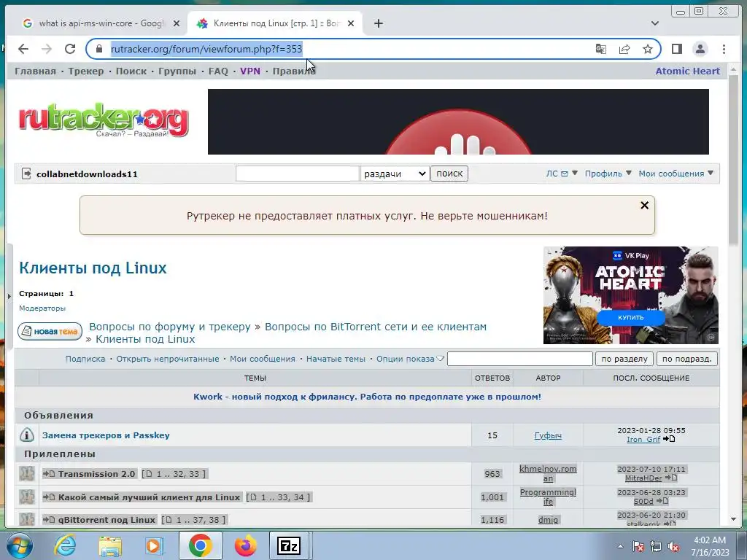747x560 pixels.
Task: Jump to Iron_Grif's last post icon
Action: point(669,438)
